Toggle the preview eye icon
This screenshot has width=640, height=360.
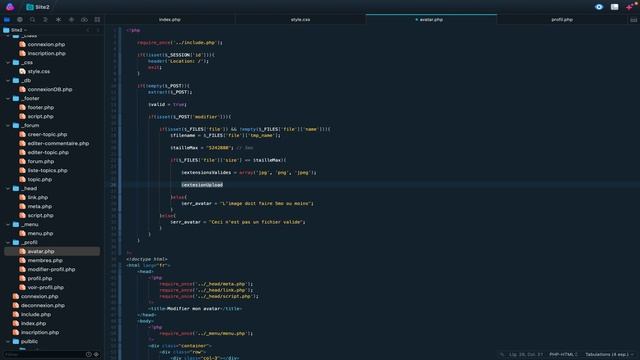point(599,7)
